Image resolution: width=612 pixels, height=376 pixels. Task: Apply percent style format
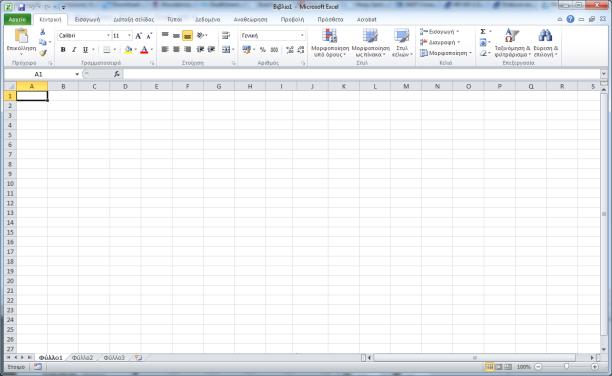[x=263, y=50]
